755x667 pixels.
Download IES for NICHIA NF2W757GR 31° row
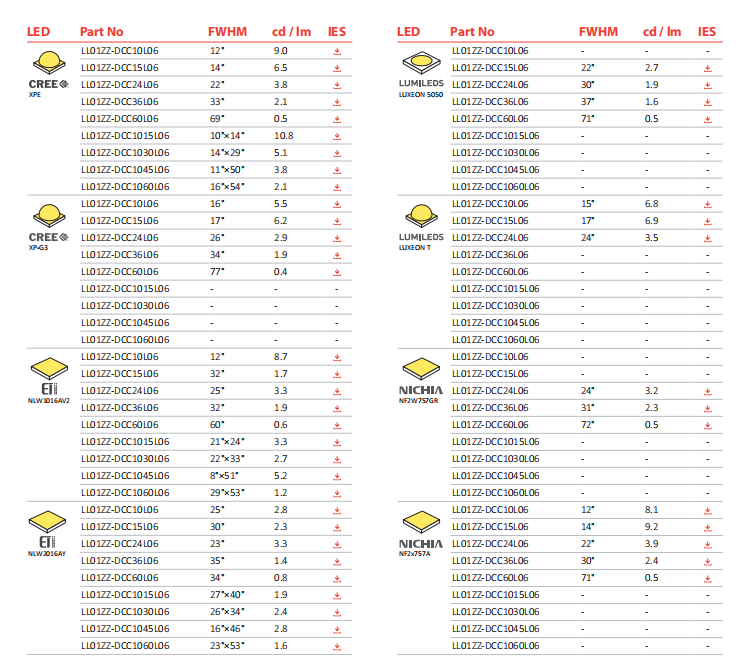click(x=707, y=408)
